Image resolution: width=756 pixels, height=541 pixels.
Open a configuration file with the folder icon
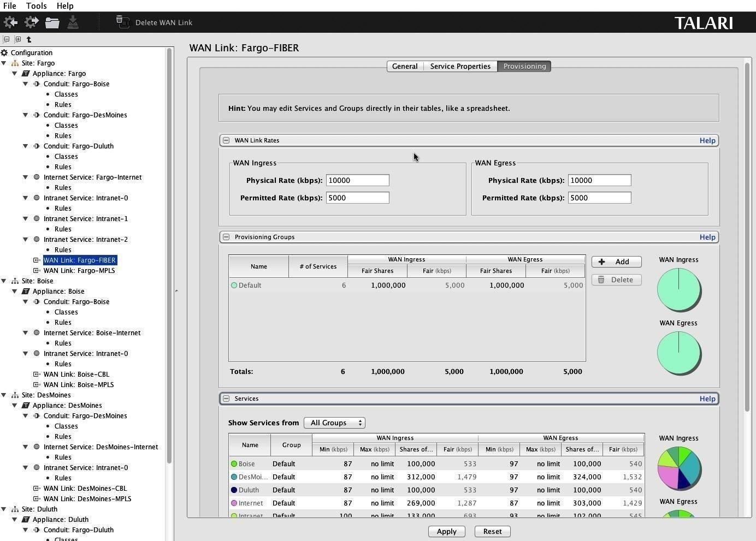52,22
